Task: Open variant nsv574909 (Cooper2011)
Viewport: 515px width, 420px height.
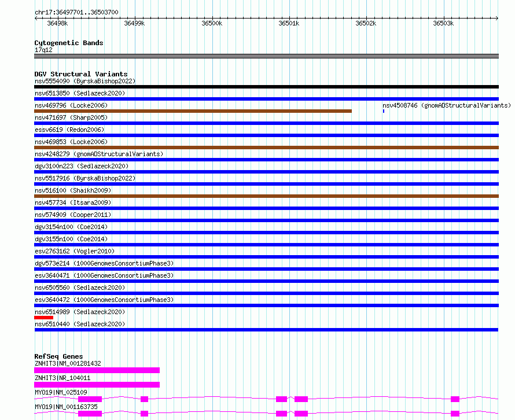Action: (73, 215)
